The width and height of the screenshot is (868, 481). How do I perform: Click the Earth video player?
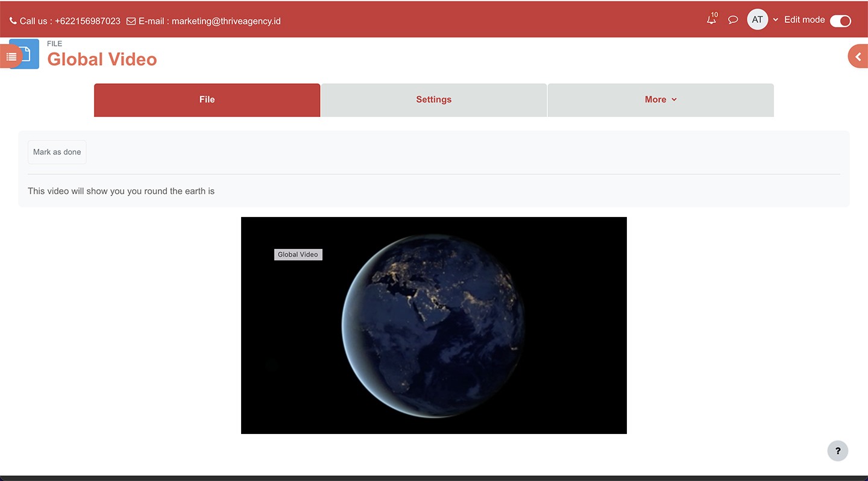(x=433, y=325)
